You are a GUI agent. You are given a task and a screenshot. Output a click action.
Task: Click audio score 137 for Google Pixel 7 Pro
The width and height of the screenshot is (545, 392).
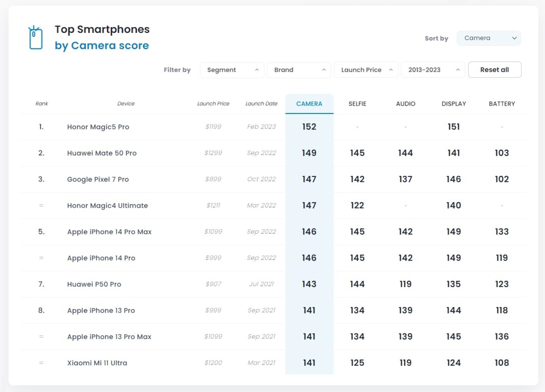click(x=405, y=179)
